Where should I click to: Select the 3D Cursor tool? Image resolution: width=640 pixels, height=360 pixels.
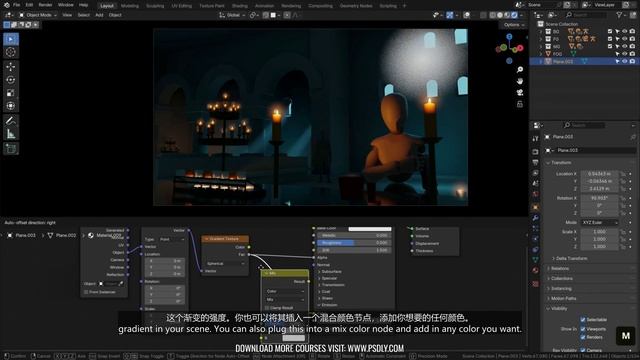click(11, 52)
